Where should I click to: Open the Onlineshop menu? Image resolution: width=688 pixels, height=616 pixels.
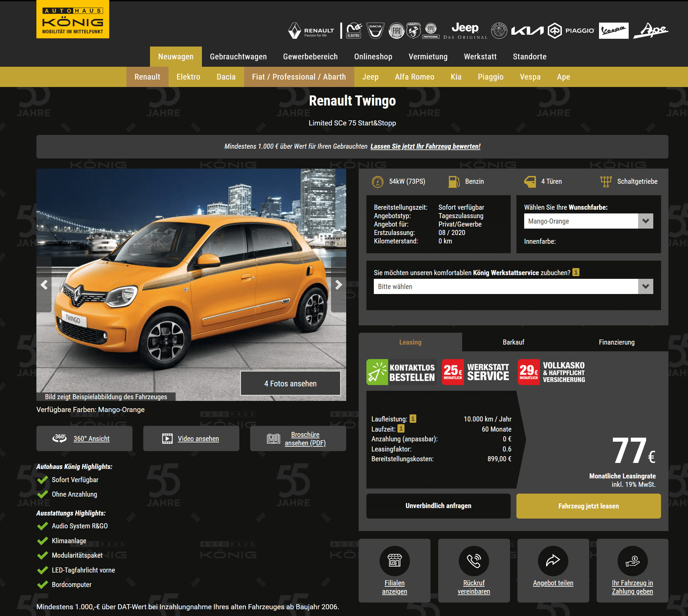pos(373,57)
